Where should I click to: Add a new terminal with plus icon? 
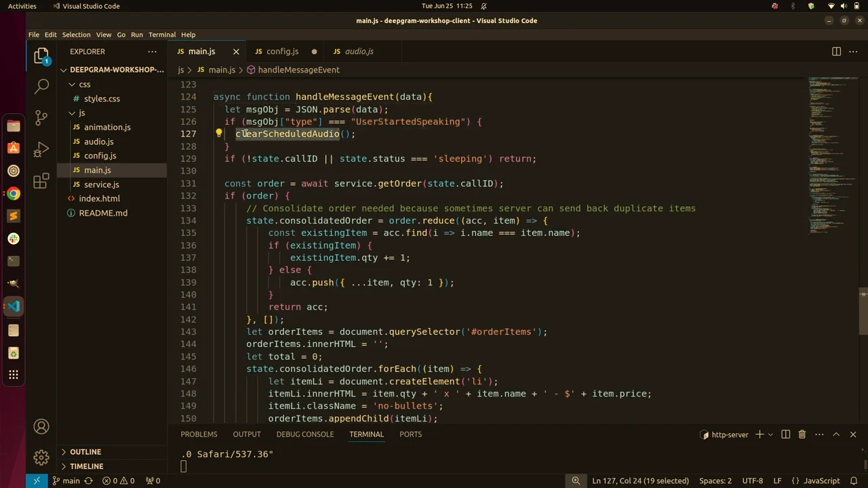click(x=759, y=434)
